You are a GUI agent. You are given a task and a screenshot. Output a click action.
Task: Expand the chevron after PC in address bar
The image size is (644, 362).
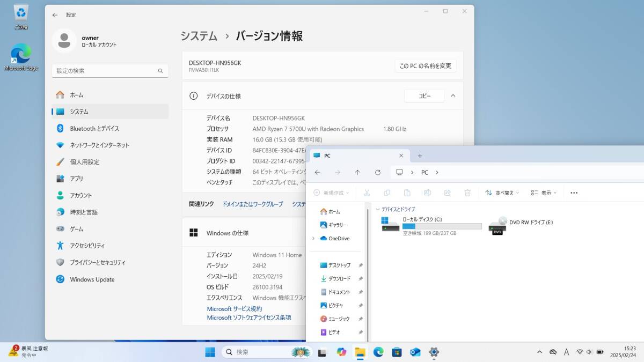[437, 173]
